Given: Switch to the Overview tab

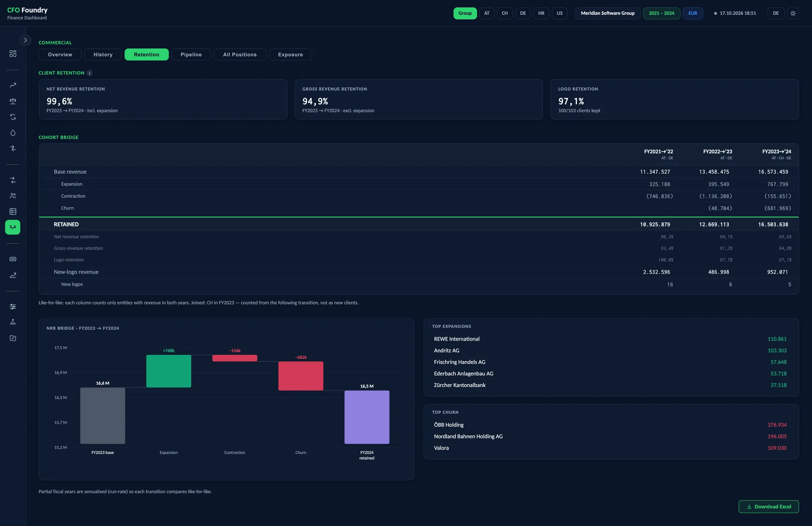Looking at the screenshot, I should point(60,55).
